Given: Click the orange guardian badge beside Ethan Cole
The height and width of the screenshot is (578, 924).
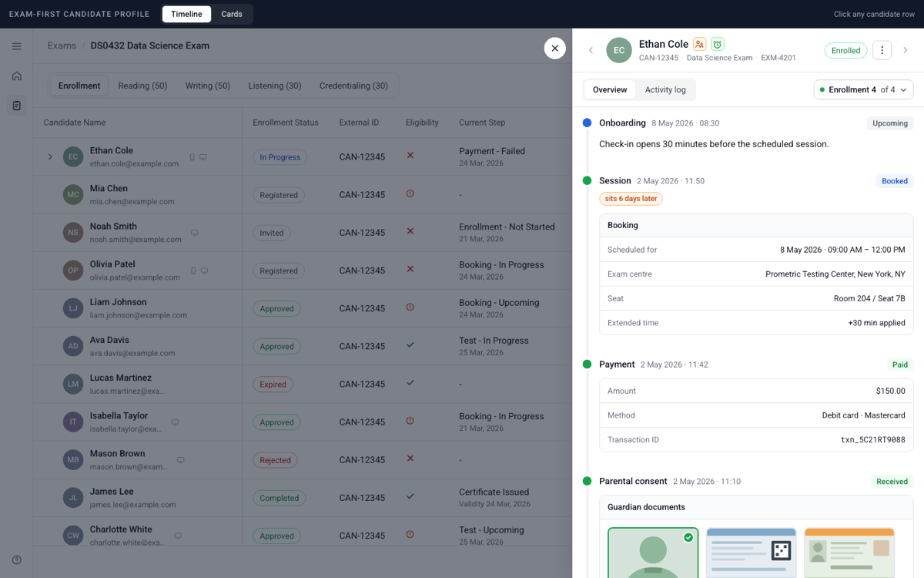Looking at the screenshot, I should tap(699, 45).
